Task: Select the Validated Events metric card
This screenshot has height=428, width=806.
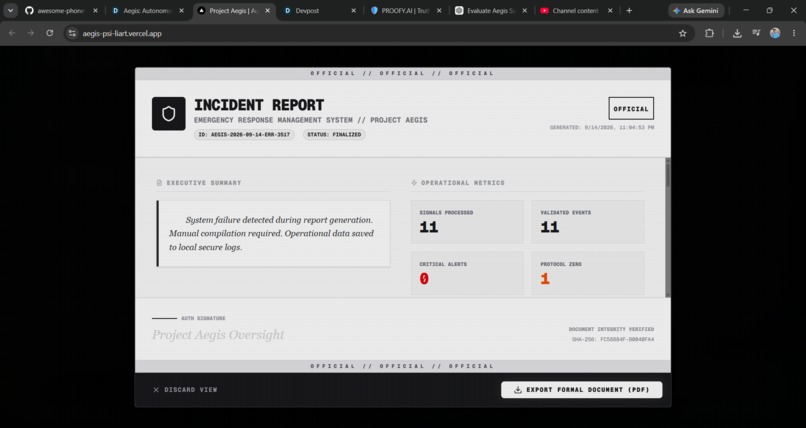Action: (588, 221)
